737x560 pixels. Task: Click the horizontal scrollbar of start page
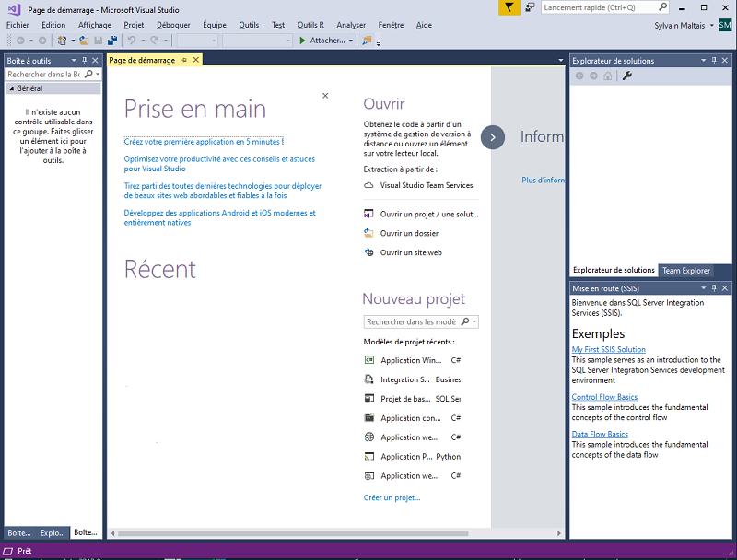276,532
